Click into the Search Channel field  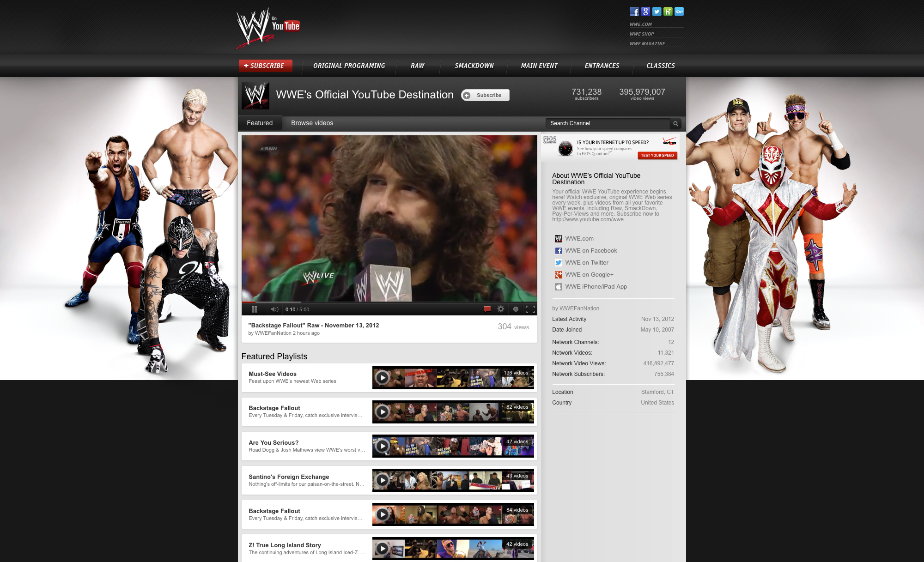tap(608, 124)
